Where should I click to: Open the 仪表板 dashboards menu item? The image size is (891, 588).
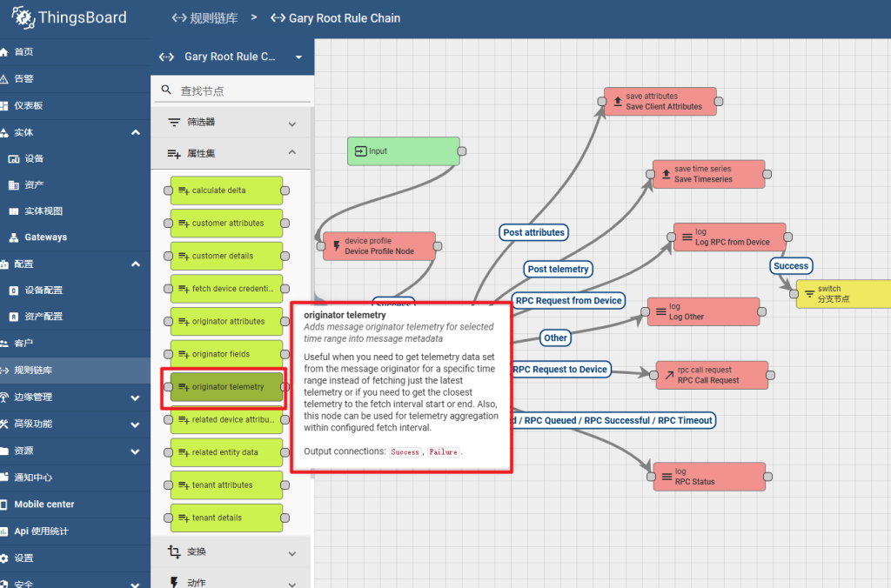click(75, 105)
